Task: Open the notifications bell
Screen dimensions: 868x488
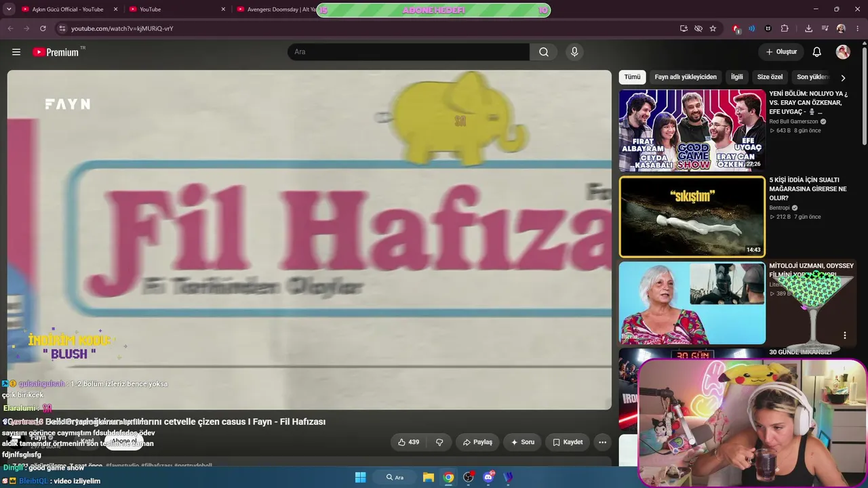Action: [817, 52]
